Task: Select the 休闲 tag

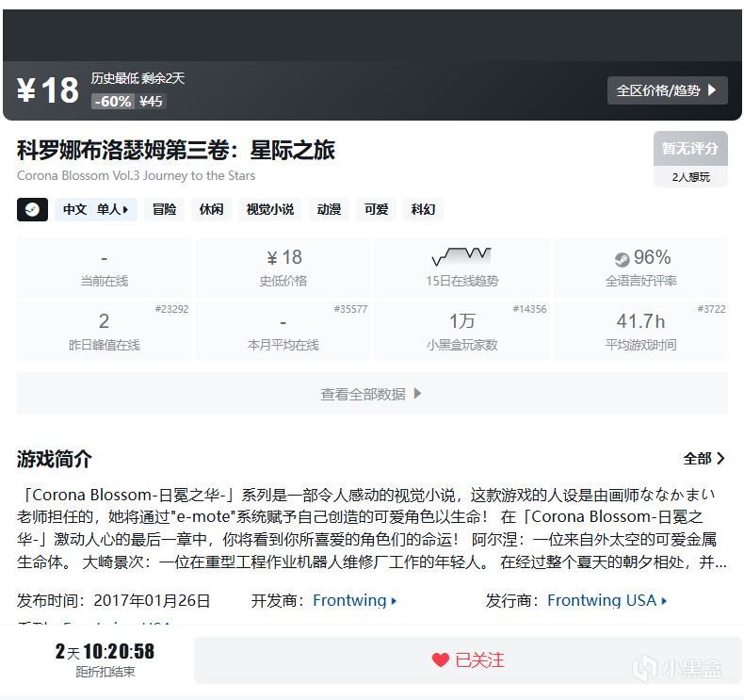Action: 211,209
